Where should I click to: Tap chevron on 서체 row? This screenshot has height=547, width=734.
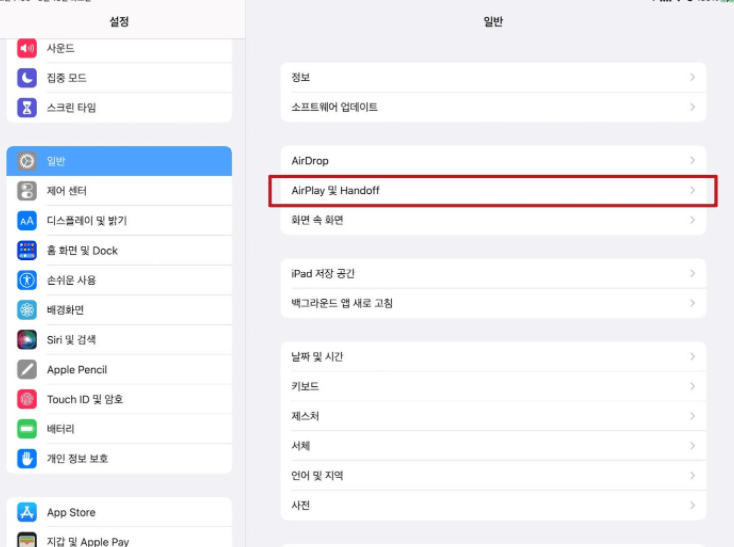click(x=692, y=445)
